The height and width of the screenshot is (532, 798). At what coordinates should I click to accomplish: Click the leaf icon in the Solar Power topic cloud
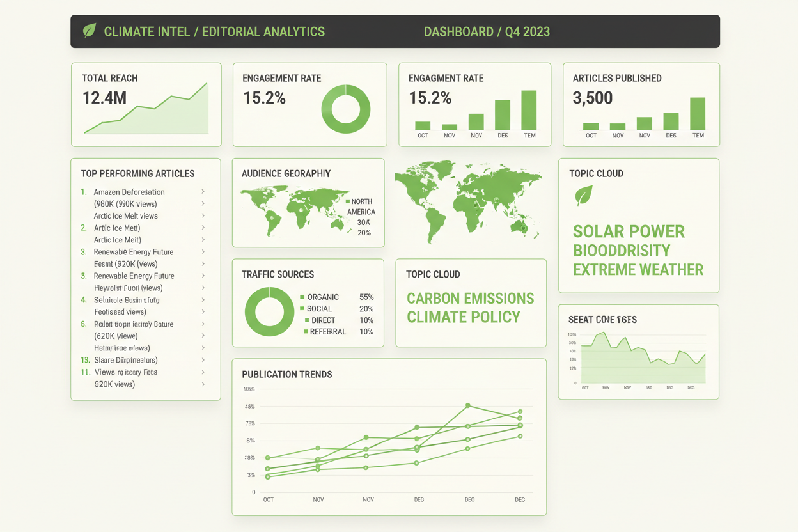pos(584,195)
